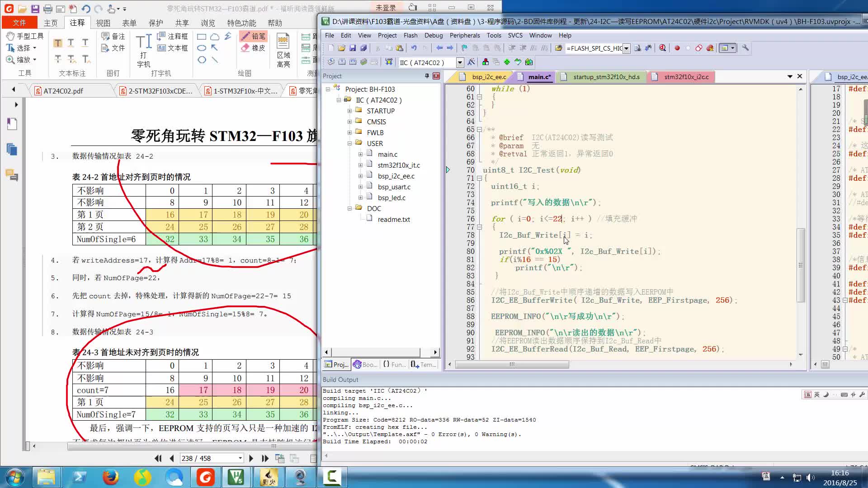Insert a breakpoint with the red dot icon
Screen dimensions: 868x488
pos(677,48)
